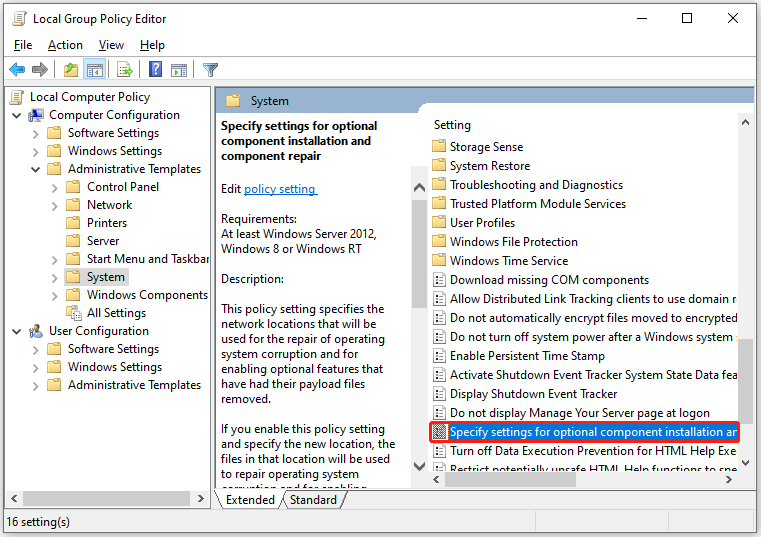Image resolution: width=761 pixels, height=537 pixels.
Task: Toggle the Show/Hide Action Pane icon
Action: click(x=179, y=69)
